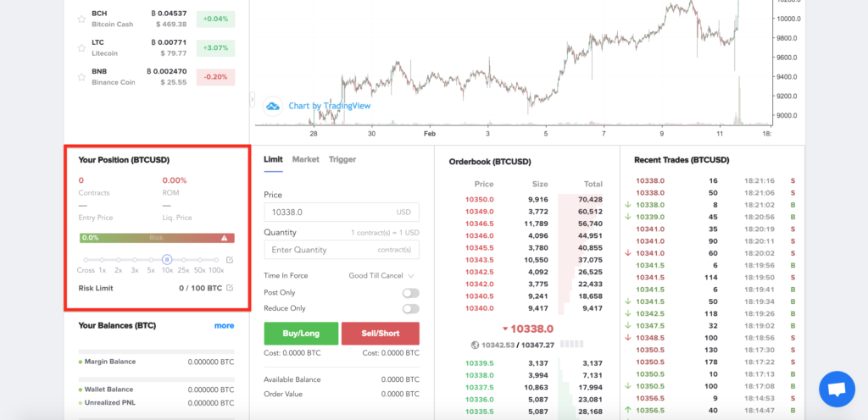Click the orderbook Size column header
The image size is (868, 420).
[540, 185]
